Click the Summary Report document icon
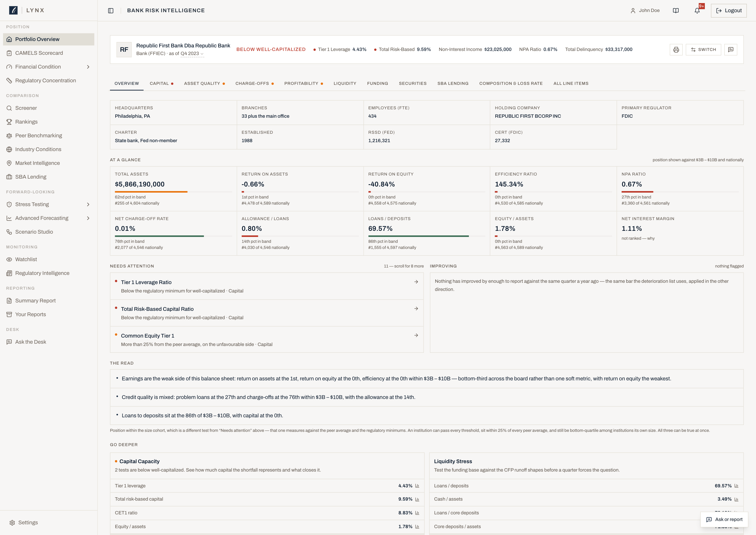The image size is (756, 535). tap(9, 301)
